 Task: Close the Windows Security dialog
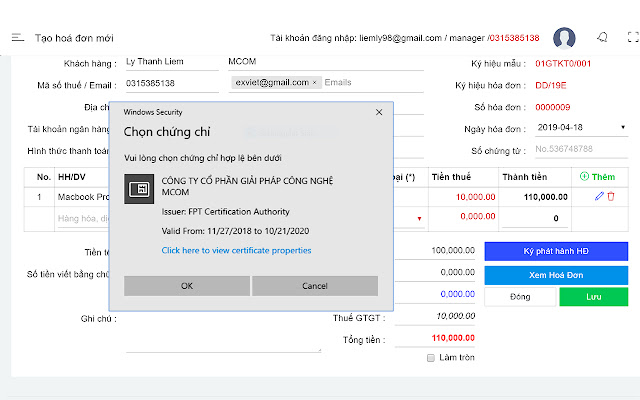379,112
